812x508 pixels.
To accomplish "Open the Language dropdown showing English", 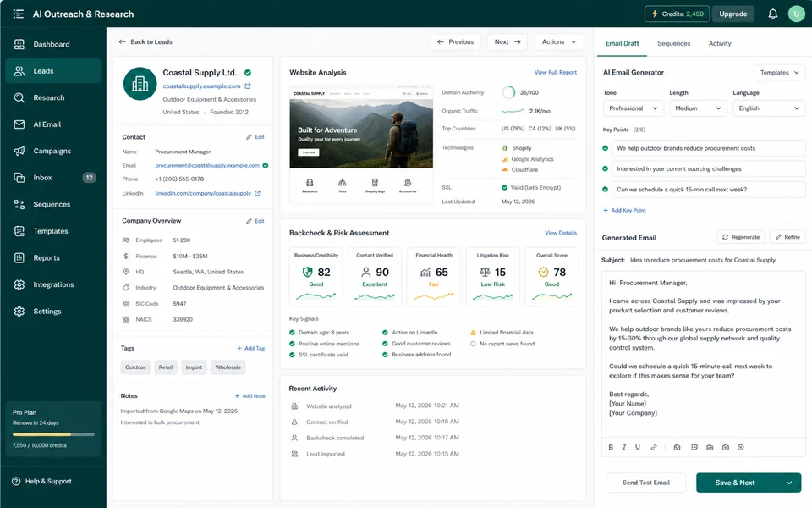I will (x=769, y=108).
